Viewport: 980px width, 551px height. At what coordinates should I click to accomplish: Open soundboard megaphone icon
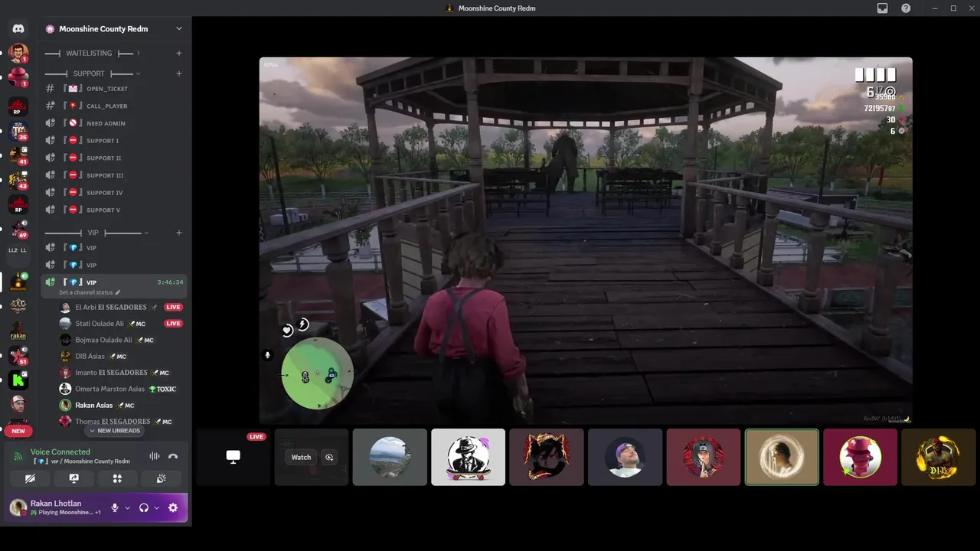click(161, 478)
